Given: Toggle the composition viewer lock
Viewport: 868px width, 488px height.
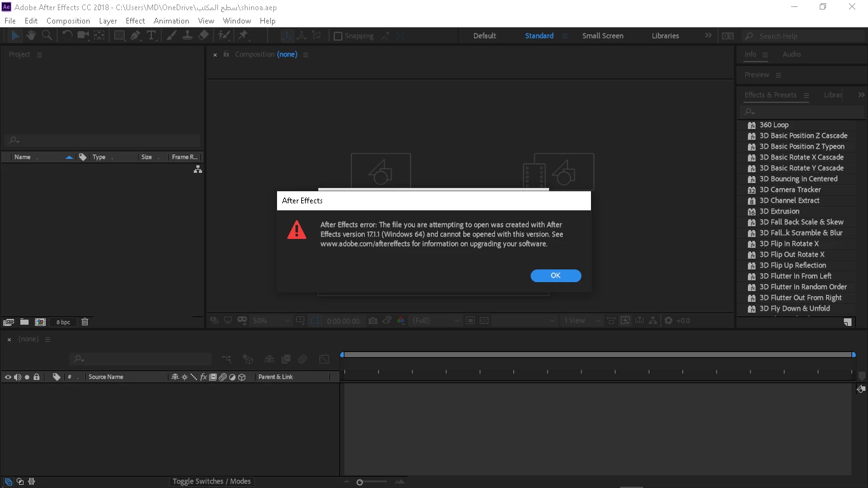Looking at the screenshot, I should click(226, 54).
